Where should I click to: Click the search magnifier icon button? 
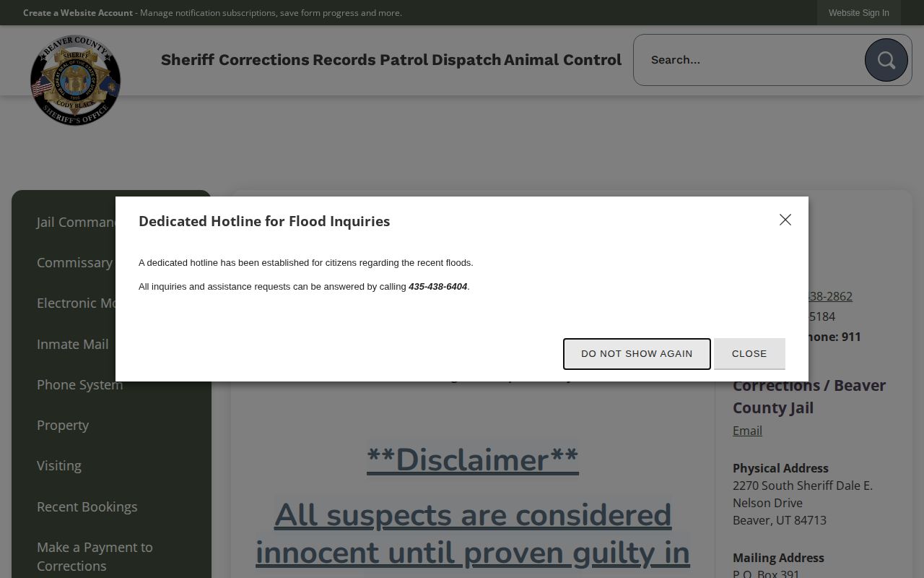(886, 60)
